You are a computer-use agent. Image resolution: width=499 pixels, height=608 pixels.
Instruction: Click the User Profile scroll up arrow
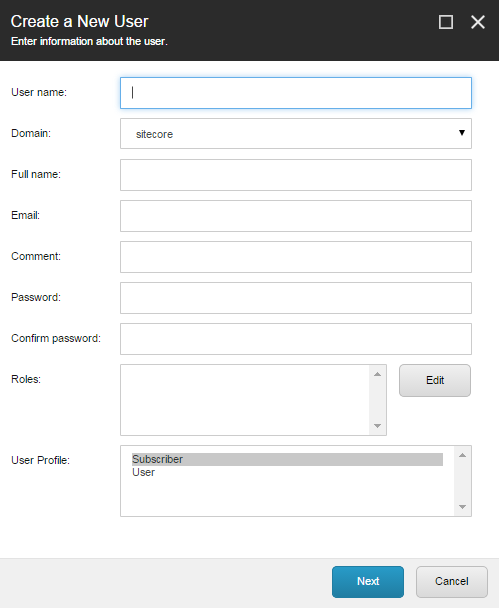(462, 455)
